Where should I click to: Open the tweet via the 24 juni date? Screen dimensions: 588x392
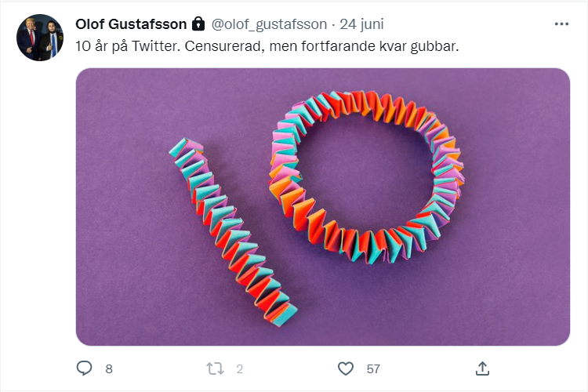tap(361, 24)
